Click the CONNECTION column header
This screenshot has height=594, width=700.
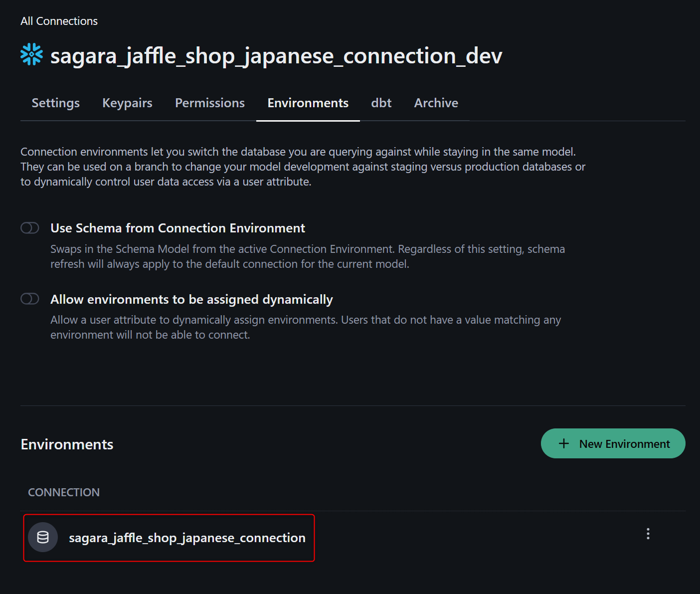click(x=64, y=492)
